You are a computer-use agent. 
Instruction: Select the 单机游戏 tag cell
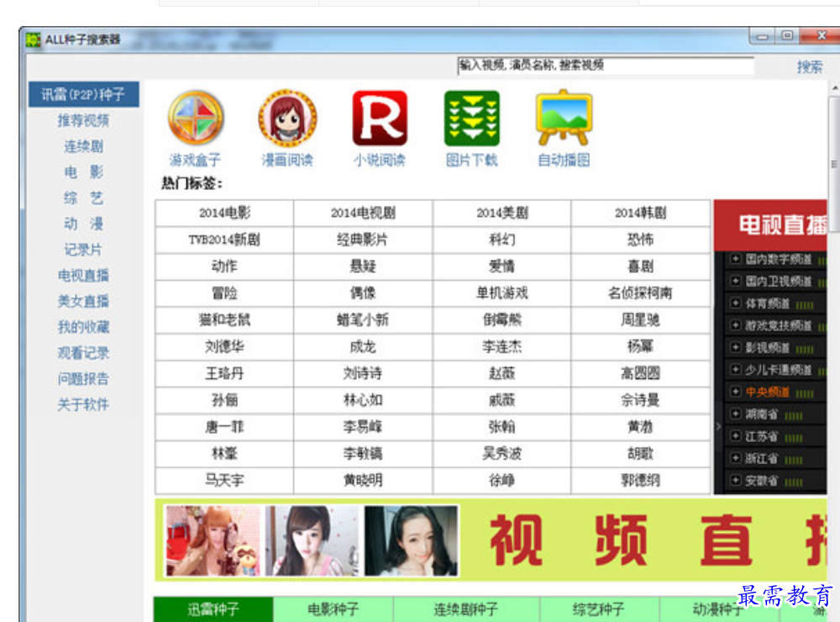click(x=502, y=293)
